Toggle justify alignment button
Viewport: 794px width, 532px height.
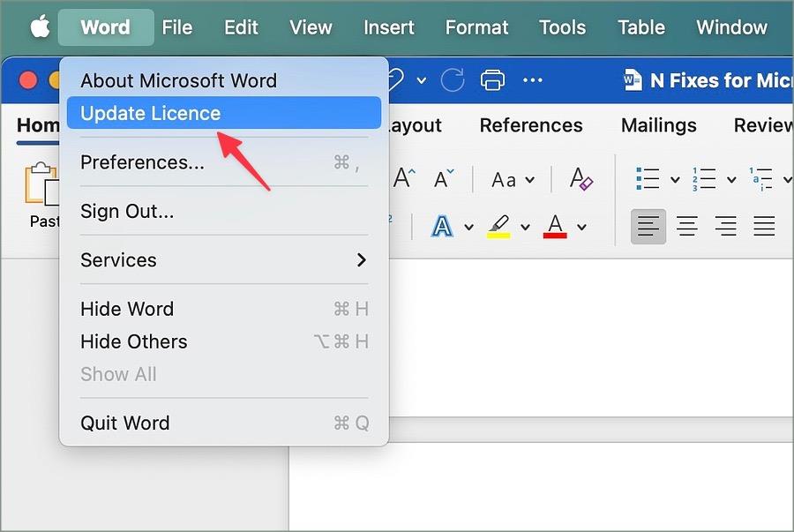click(x=764, y=226)
